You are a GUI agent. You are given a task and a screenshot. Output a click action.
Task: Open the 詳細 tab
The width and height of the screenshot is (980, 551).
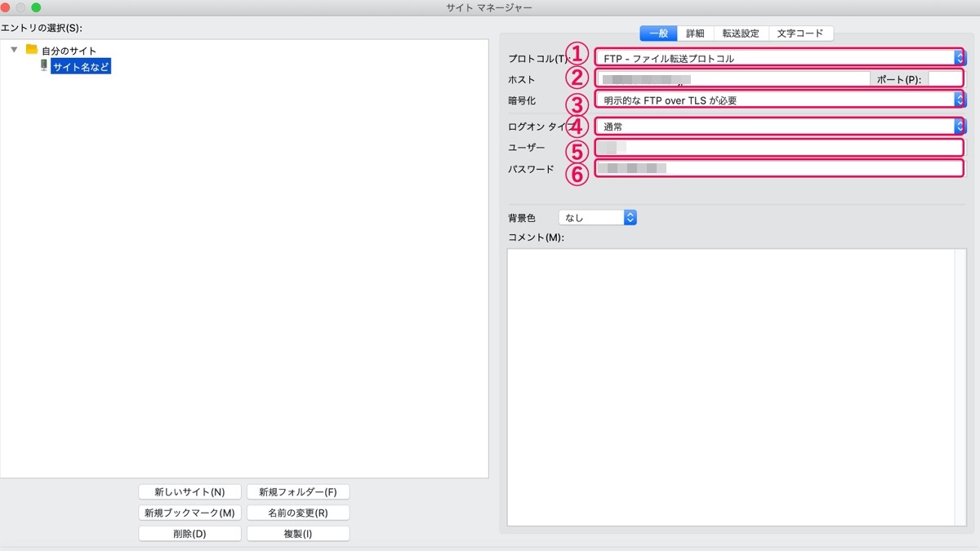tap(695, 33)
